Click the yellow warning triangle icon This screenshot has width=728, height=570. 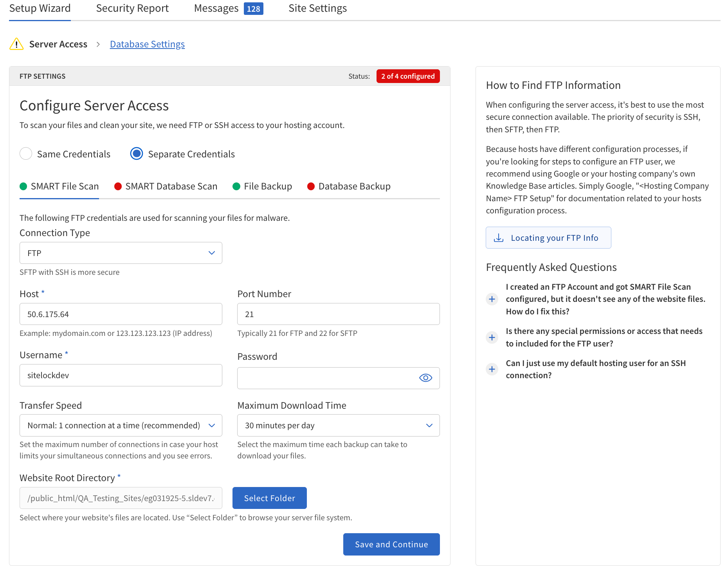(16, 44)
